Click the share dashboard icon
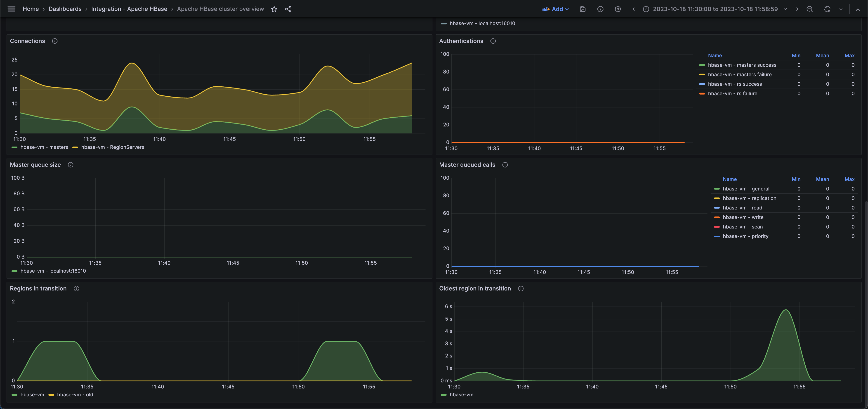Screen dimensions: 868x409 pyautogui.click(x=288, y=9)
